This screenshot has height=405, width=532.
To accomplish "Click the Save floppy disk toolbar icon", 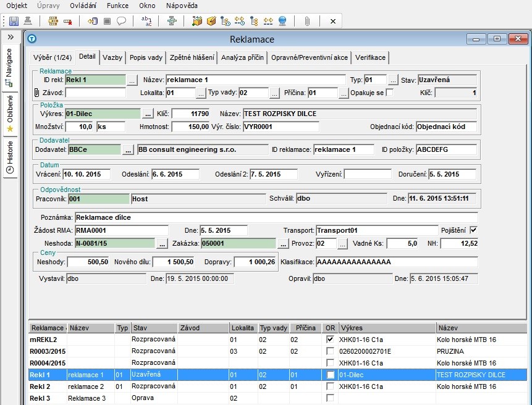I will [14, 22].
